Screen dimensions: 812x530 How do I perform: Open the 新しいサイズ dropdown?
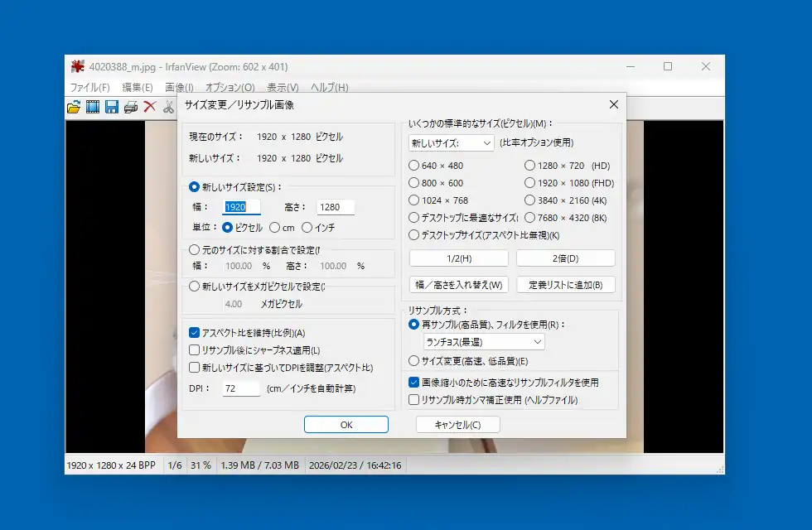(x=452, y=143)
